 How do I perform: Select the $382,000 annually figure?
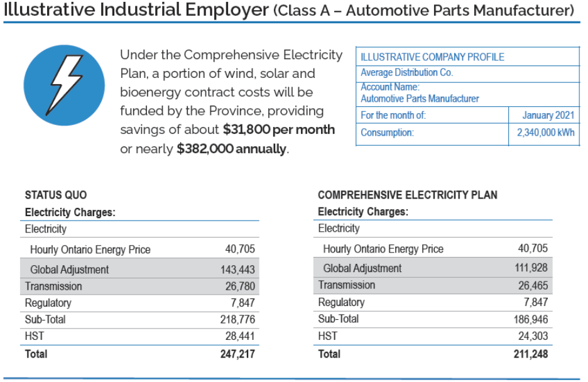[231, 149]
